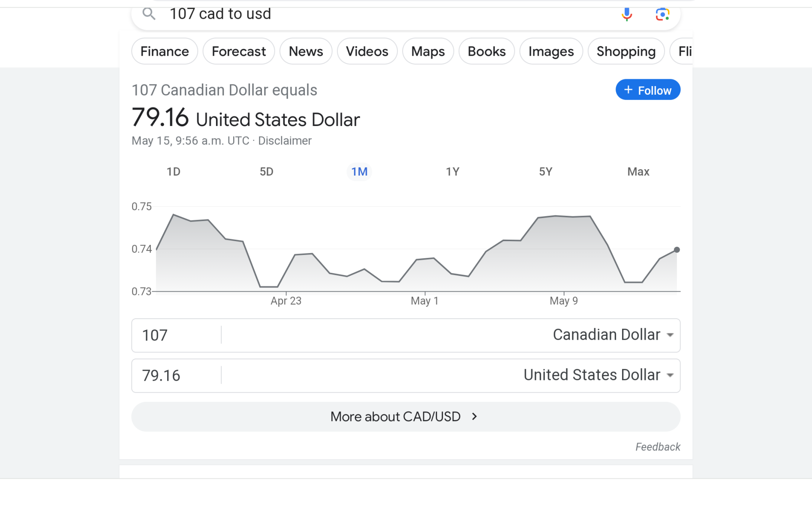This screenshot has width=812, height=514.
Task: Show the 1Y chart range
Action: pos(452,172)
